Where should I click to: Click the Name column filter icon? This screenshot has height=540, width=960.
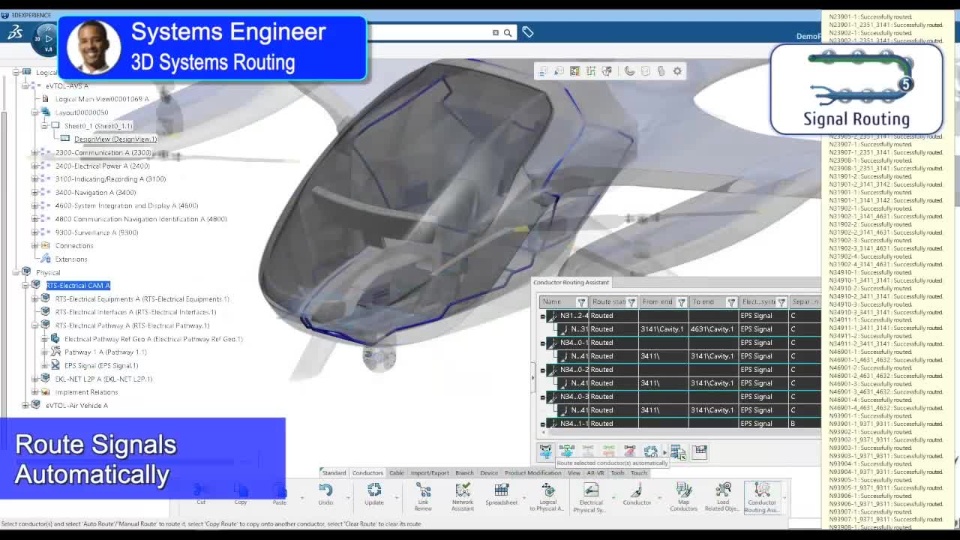[x=581, y=302]
